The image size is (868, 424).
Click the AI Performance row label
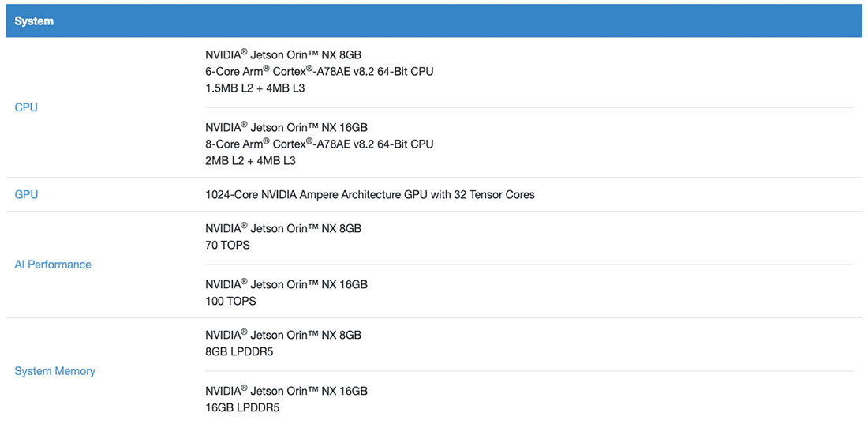click(x=53, y=265)
